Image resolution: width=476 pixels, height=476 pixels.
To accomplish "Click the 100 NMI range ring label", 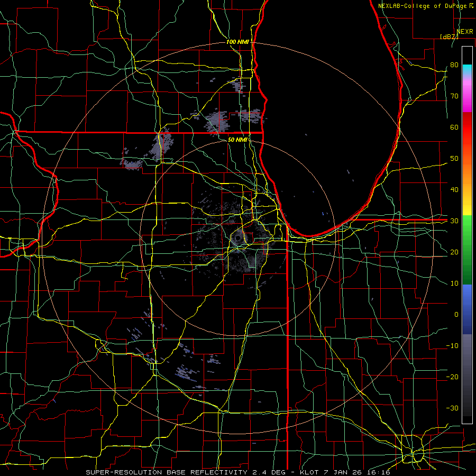I will [x=237, y=42].
